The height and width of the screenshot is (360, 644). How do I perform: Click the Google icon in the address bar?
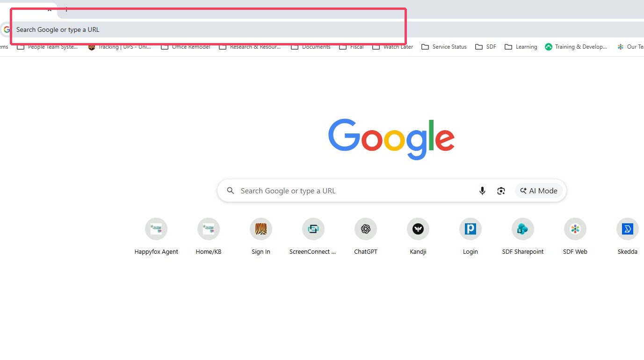coord(7,29)
